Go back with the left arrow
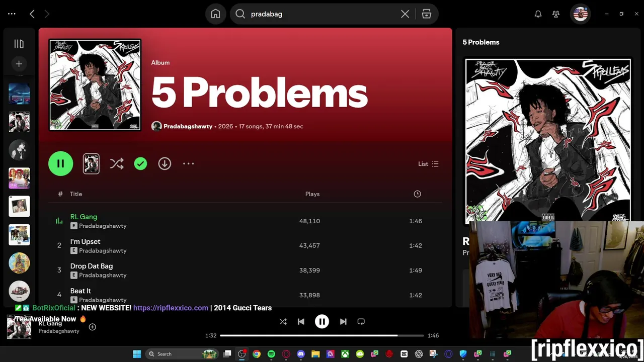This screenshot has width=644, height=362. coord(32,14)
